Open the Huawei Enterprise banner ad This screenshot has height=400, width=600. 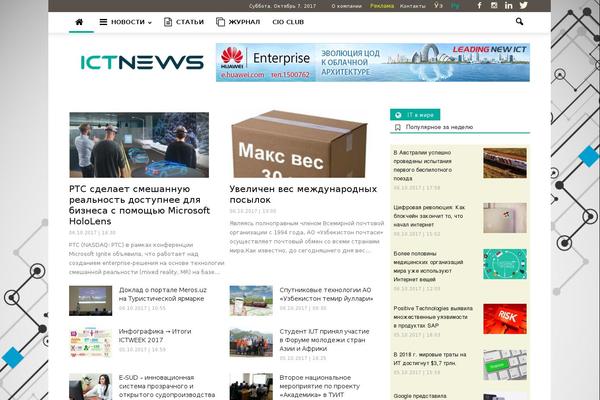373,62
